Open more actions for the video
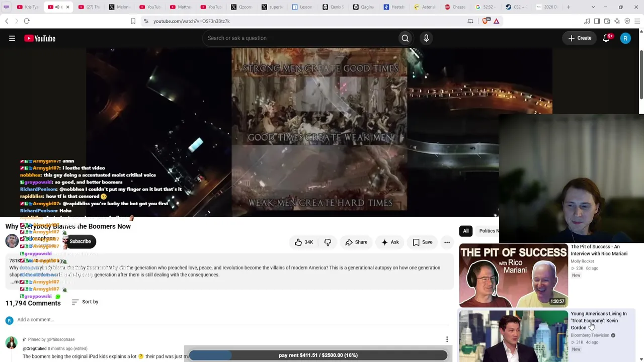 point(447,242)
